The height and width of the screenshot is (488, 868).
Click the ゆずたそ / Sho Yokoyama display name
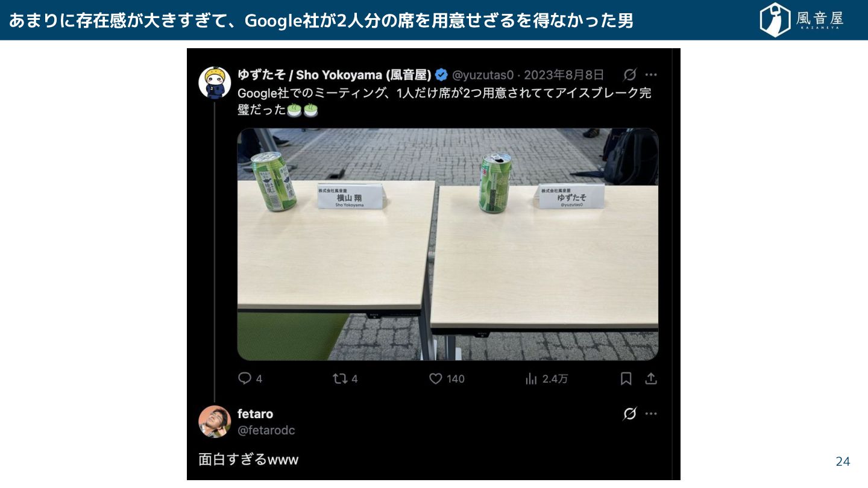coord(334,75)
